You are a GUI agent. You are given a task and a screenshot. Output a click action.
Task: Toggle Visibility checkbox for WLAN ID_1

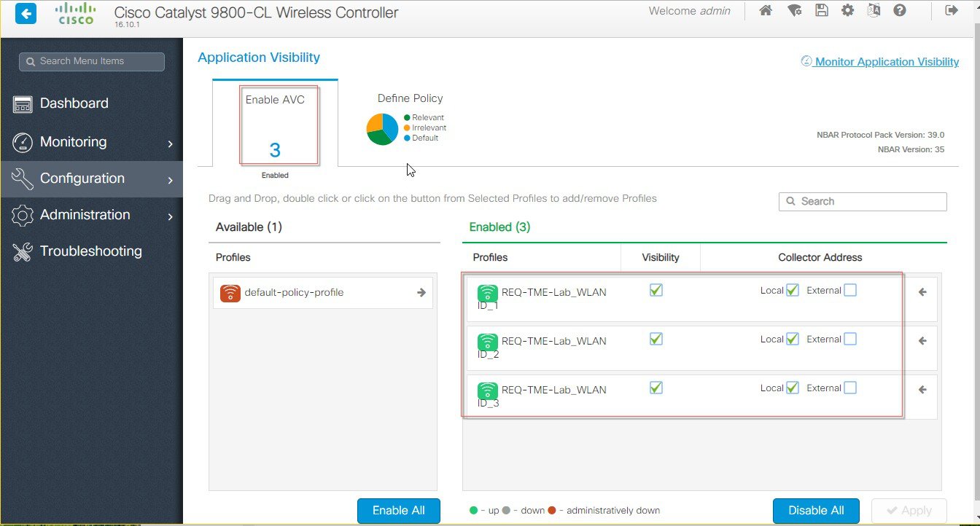pyautogui.click(x=656, y=290)
